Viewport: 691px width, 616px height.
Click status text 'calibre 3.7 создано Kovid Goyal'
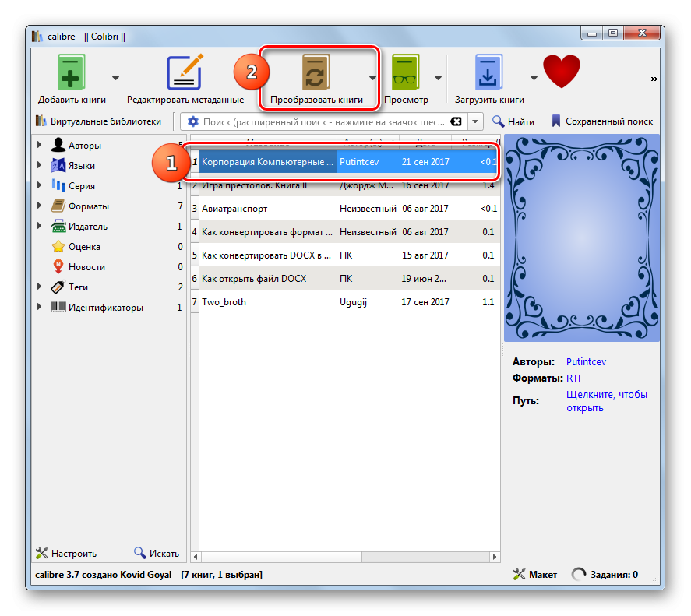(103, 575)
